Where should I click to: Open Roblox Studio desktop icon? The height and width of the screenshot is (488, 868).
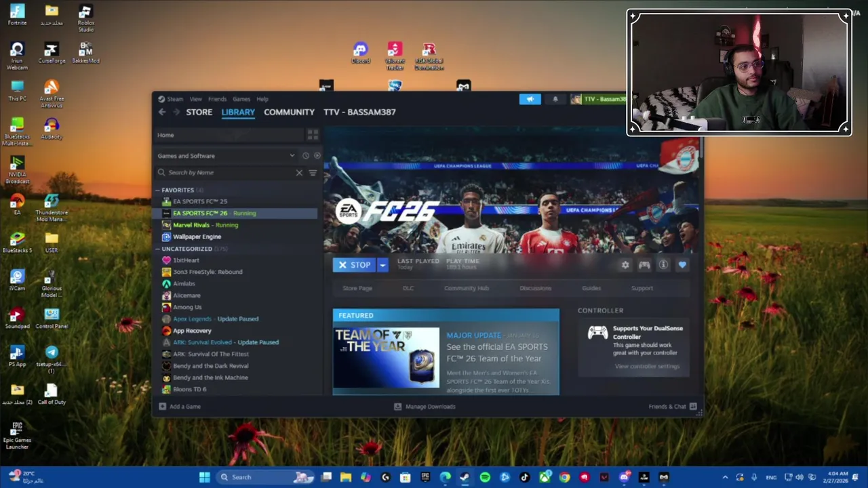click(85, 18)
